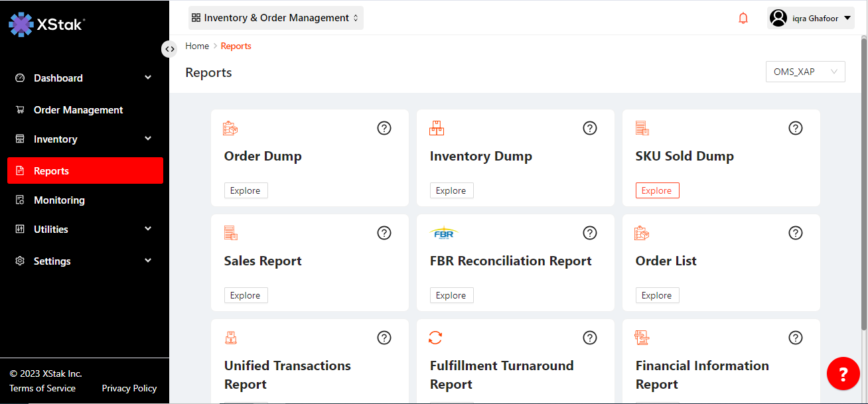Click the XStak logo
The image size is (868, 404).
pyautogui.click(x=46, y=25)
